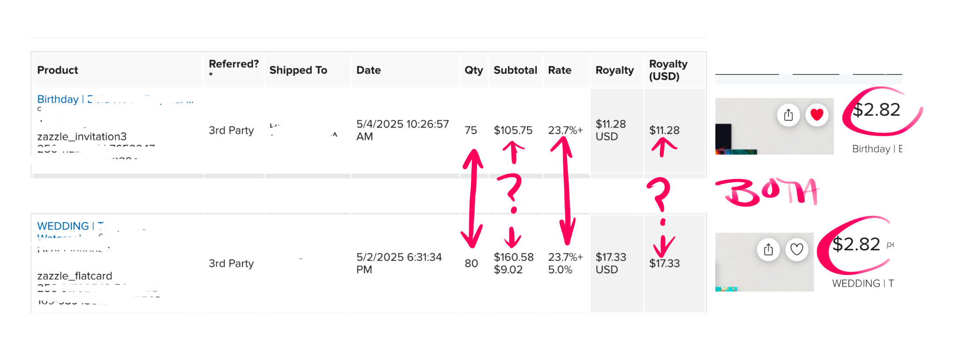Click the Subtotal column header

click(x=515, y=70)
